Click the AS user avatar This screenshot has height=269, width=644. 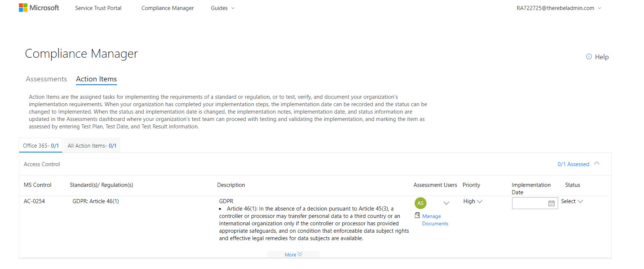tap(420, 203)
